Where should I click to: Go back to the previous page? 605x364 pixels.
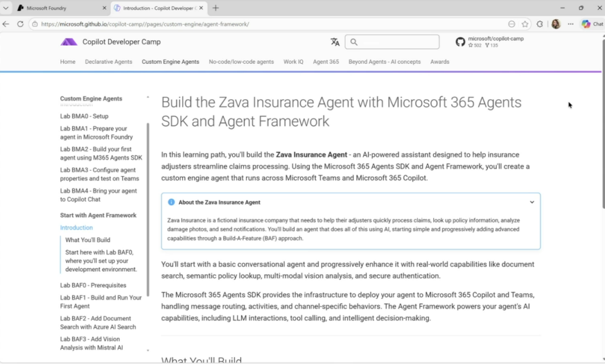click(x=6, y=24)
